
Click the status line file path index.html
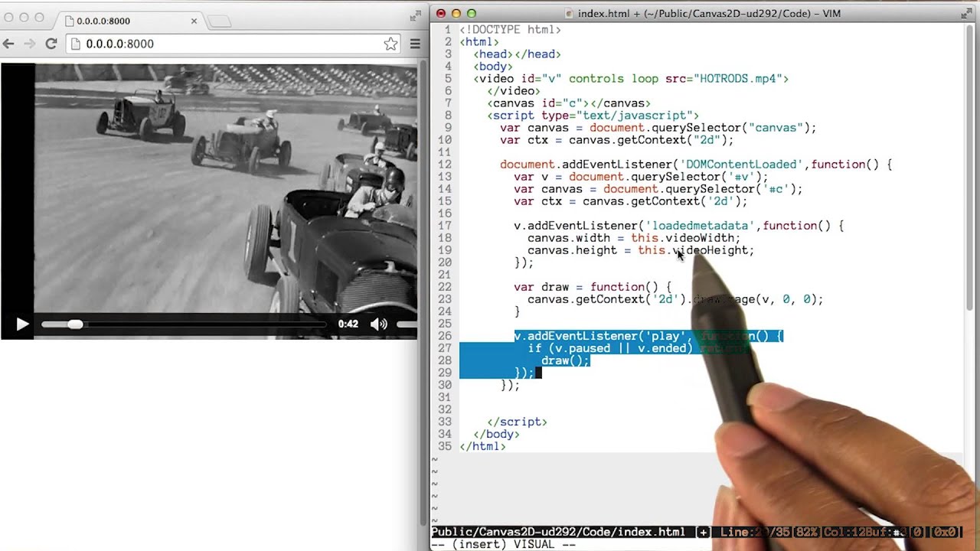point(558,532)
